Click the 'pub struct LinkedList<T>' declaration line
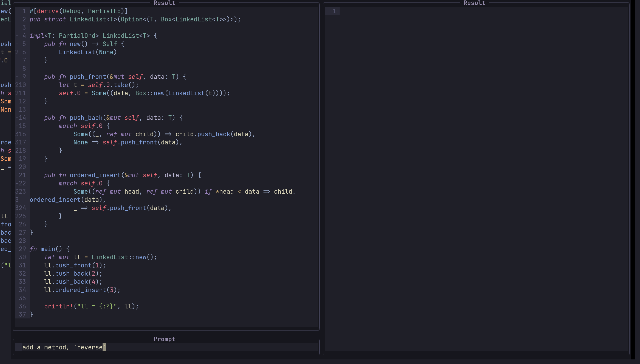 135,20
